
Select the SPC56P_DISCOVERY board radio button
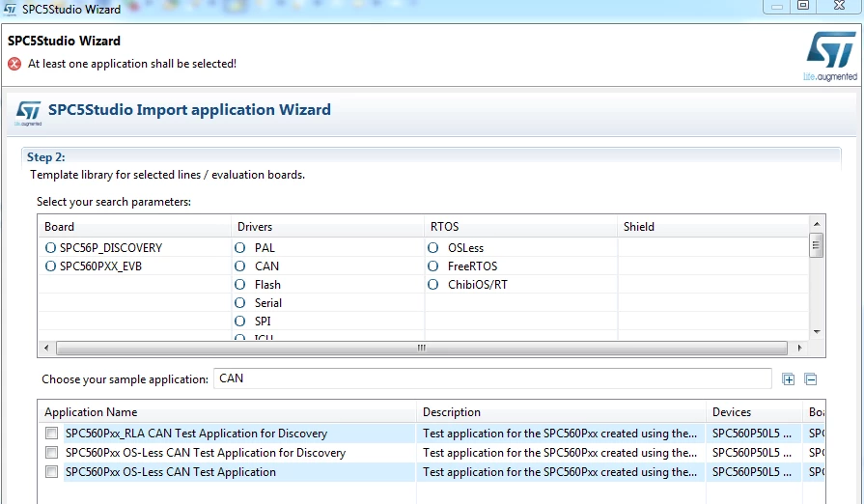tap(51, 248)
